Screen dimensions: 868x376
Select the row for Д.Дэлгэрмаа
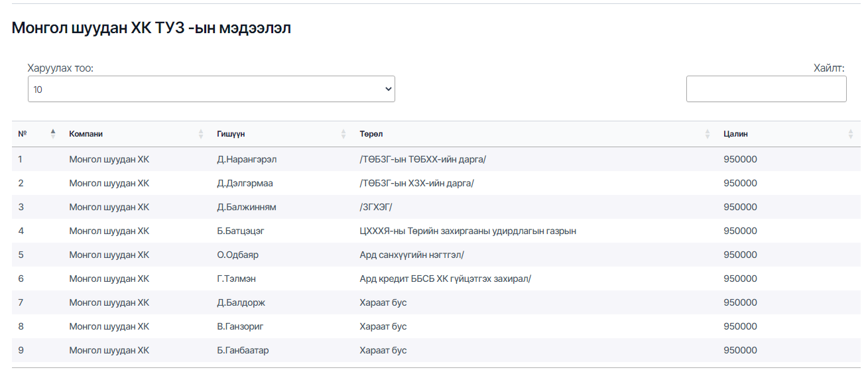click(x=245, y=183)
